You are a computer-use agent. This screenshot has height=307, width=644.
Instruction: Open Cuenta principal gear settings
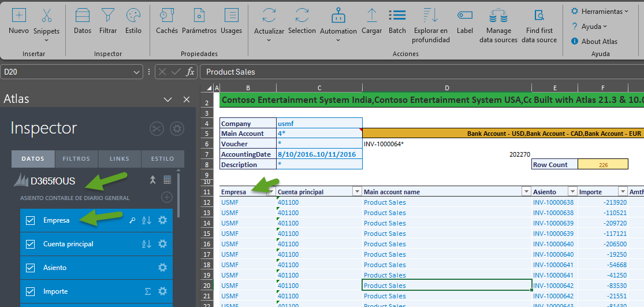(163, 244)
